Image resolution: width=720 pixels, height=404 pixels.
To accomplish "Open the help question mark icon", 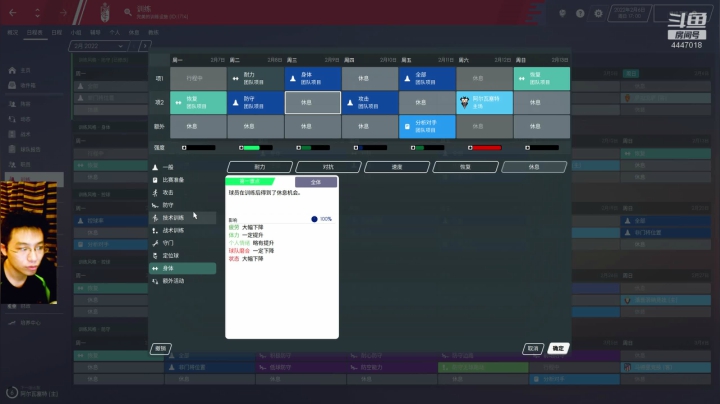I will [x=580, y=13].
